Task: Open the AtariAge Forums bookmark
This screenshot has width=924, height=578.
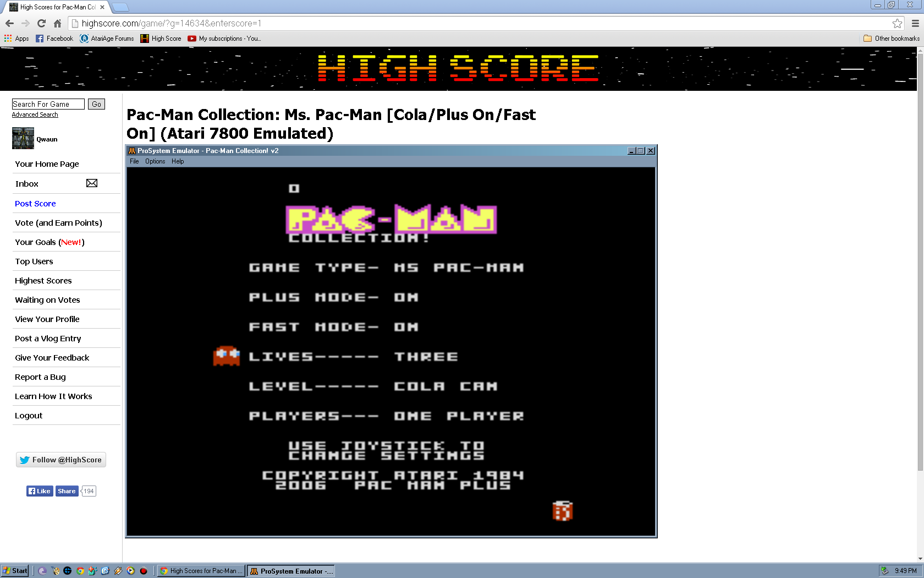Action: [107, 39]
